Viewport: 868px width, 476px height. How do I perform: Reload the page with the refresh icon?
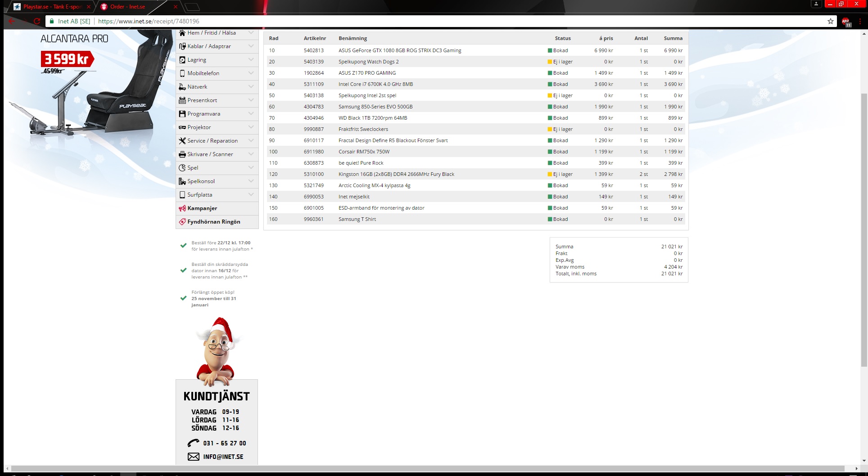click(37, 21)
